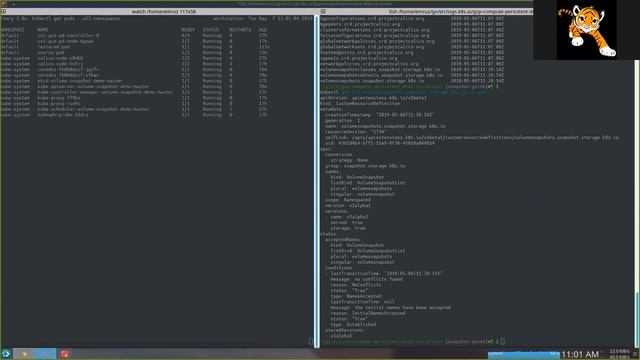640x360 pixels.
Task: Click 'csi-gce-pd-controller-0' pod row
Action: click(x=134, y=36)
